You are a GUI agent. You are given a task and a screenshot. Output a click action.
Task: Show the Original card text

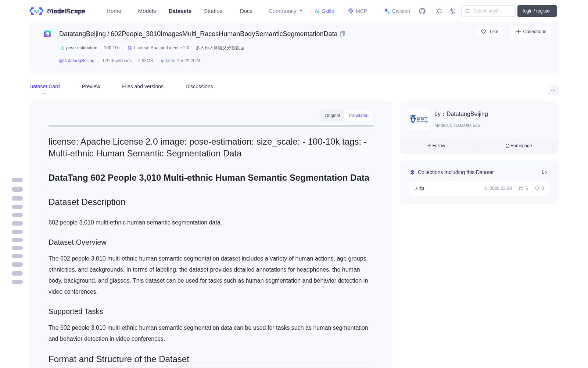coord(332,116)
